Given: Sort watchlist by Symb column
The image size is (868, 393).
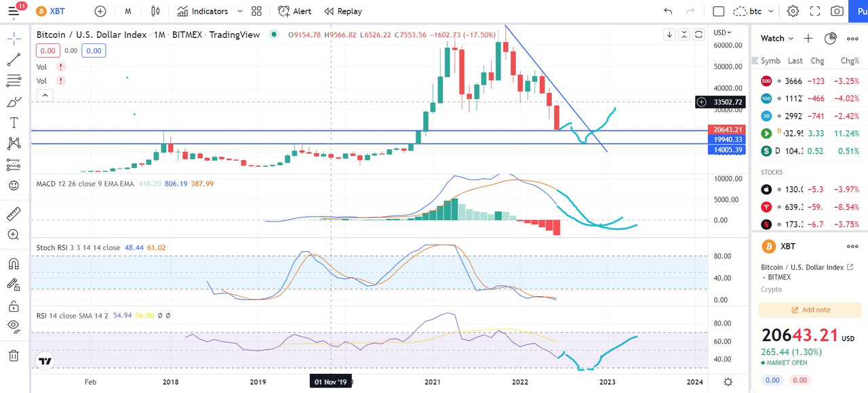Looking at the screenshot, I should (770, 60).
